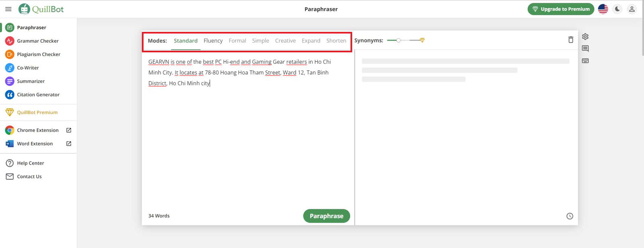
Task: Click the Paraphrase button
Action: coord(326,216)
